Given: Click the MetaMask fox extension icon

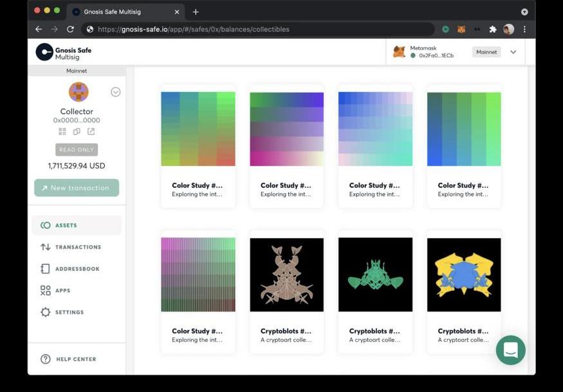Looking at the screenshot, I should (x=461, y=30).
